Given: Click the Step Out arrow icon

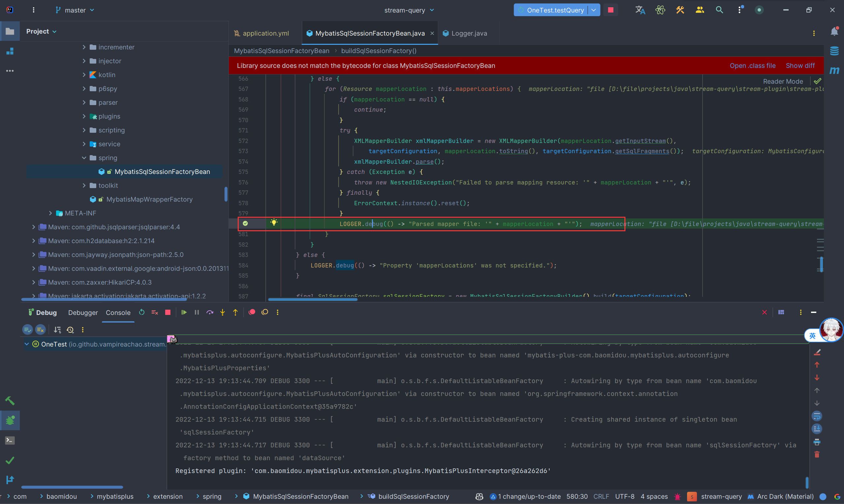Looking at the screenshot, I should click(x=235, y=312).
